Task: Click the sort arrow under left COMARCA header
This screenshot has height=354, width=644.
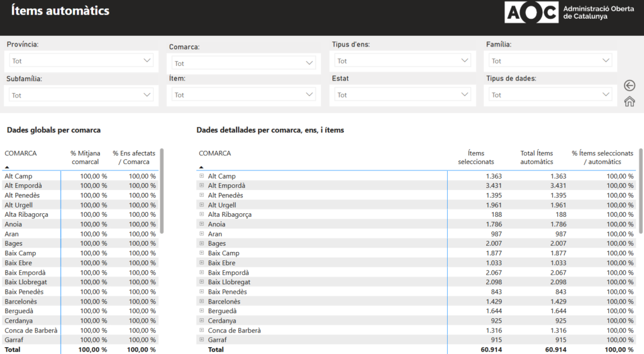Action: coord(7,167)
